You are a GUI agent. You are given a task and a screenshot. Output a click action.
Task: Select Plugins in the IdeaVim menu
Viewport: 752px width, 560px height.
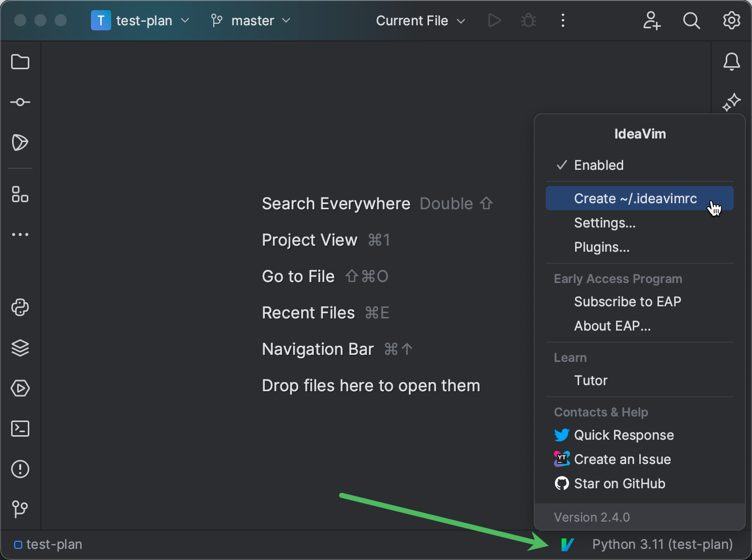(601, 247)
